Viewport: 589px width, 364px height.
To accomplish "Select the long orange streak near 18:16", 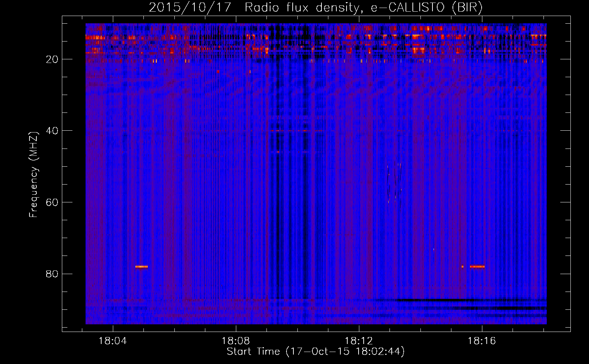I will point(477,267).
